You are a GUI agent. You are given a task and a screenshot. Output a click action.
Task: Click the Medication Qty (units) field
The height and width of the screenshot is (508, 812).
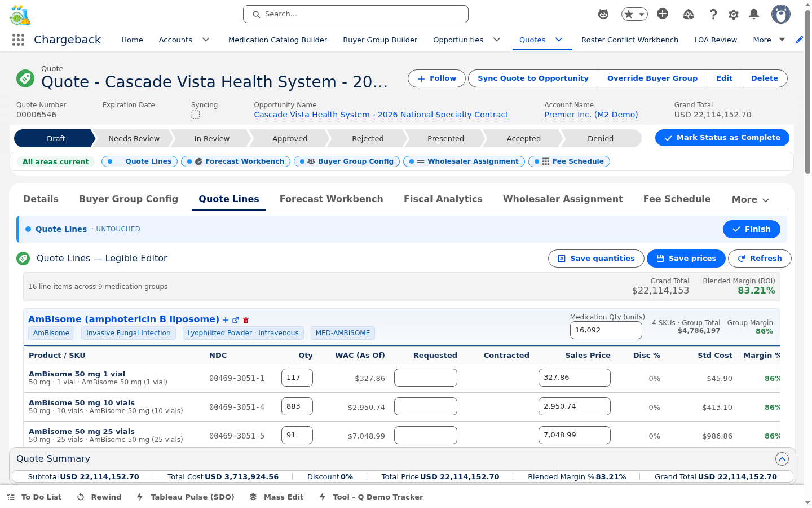pos(606,330)
